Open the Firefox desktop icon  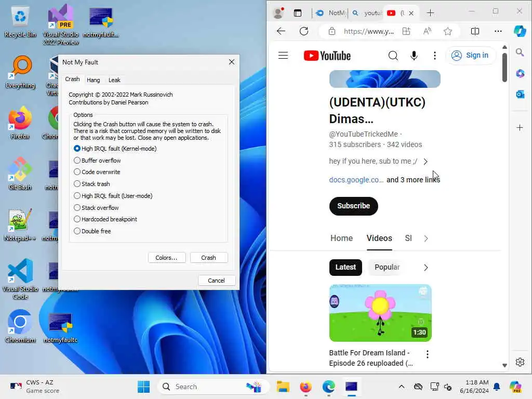(20, 123)
